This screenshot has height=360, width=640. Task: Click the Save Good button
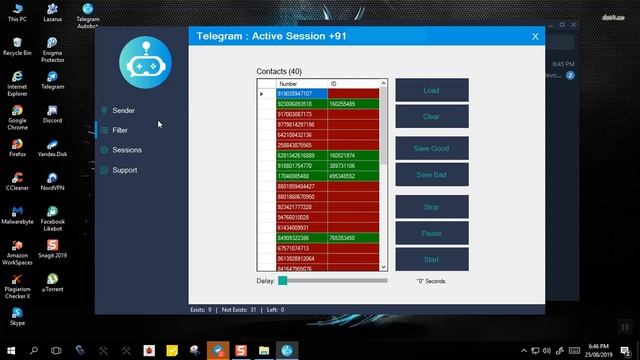432,148
